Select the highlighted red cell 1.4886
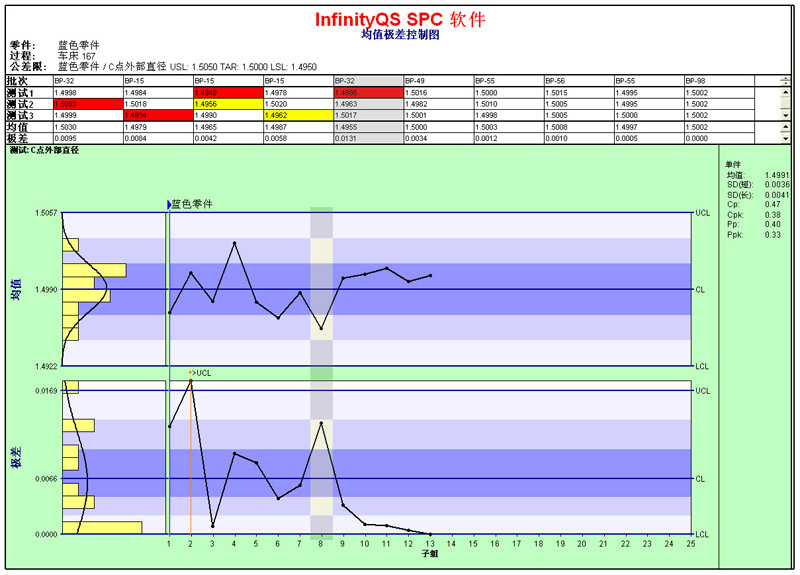Screen dimensions: 800x575 368,93
